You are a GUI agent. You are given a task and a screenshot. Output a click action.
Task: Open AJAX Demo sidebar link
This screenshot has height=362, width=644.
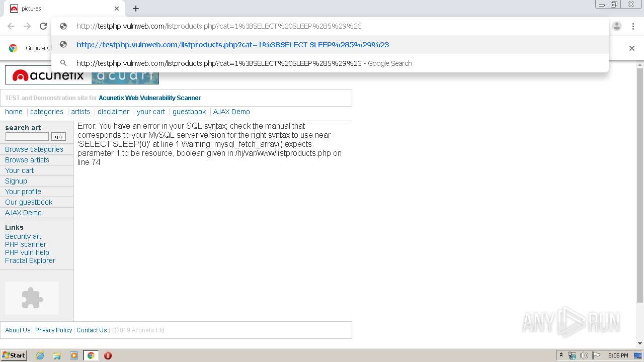click(23, 213)
